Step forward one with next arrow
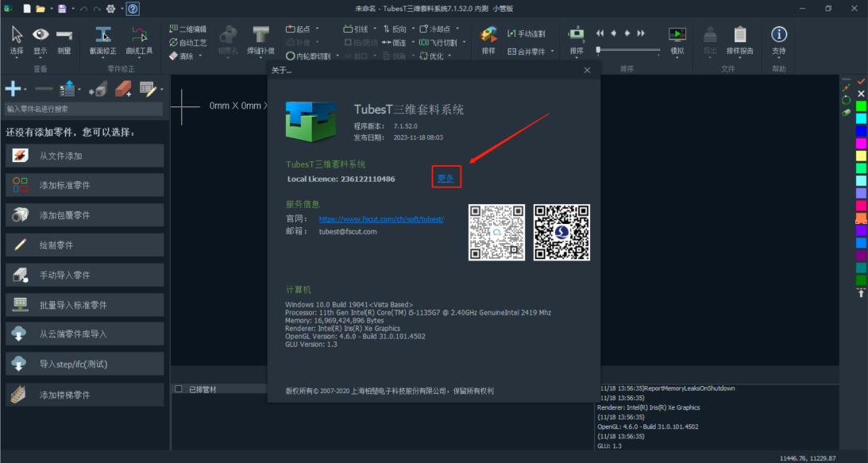The width and height of the screenshot is (868, 463). (627, 33)
